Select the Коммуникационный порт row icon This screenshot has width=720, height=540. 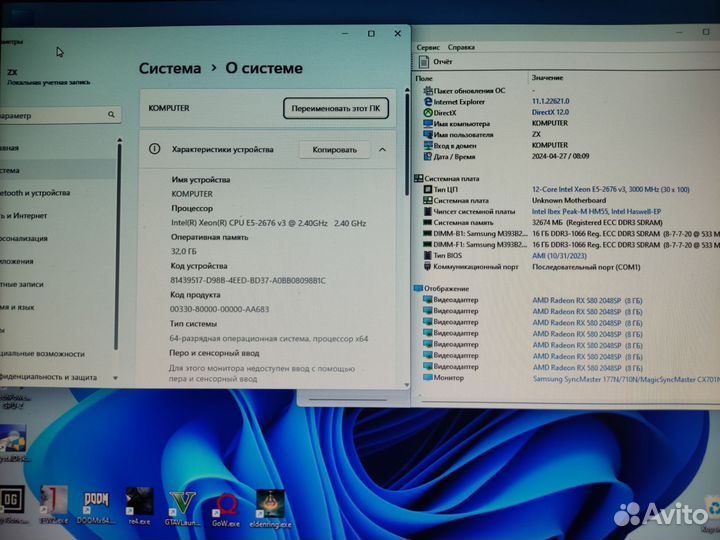(428, 266)
